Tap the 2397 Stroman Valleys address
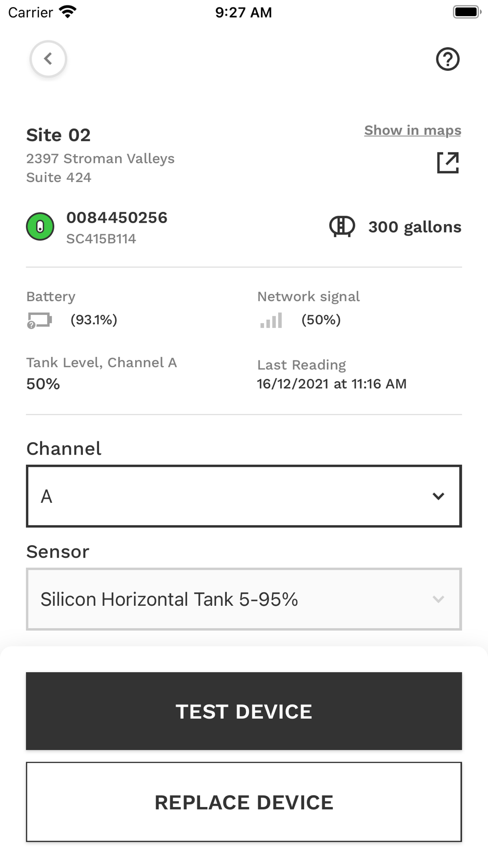 tap(101, 159)
